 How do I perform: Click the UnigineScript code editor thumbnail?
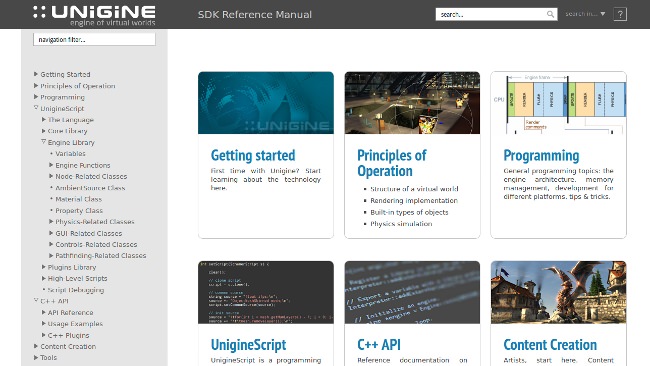(x=266, y=292)
